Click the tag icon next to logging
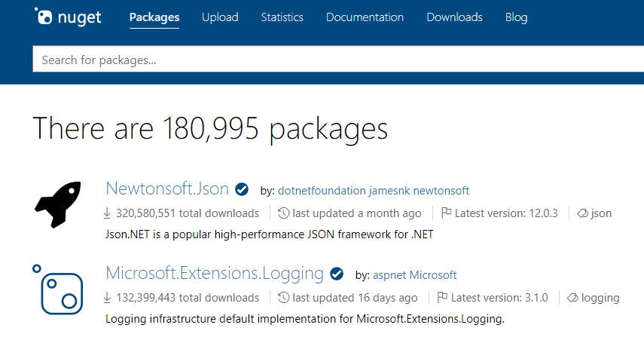Viewport: 644px width, 337px height. [x=572, y=298]
